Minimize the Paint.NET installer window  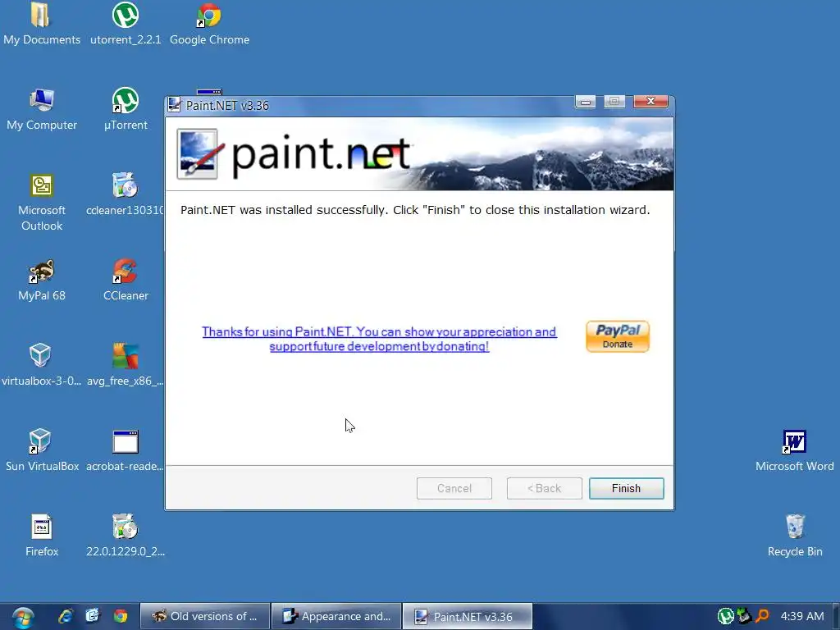pyautogui.click(x=586, y=101)
